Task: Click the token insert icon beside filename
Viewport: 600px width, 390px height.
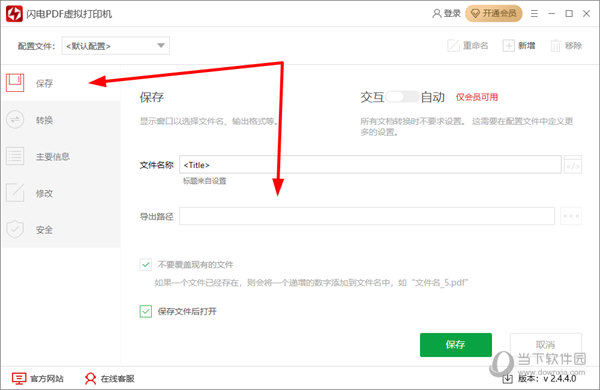Action: (573, 165)
